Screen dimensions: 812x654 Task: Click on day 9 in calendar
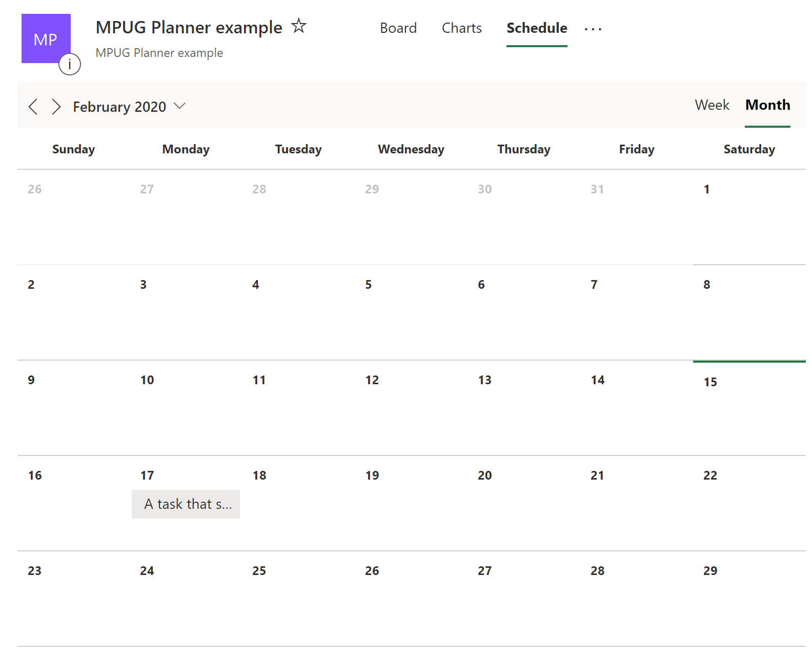31,380
